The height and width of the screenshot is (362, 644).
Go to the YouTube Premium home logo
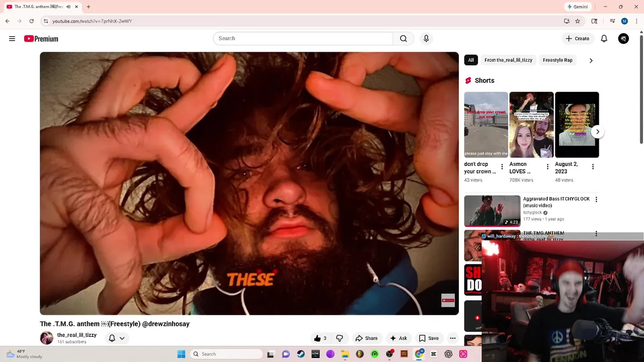pos(41,39)
